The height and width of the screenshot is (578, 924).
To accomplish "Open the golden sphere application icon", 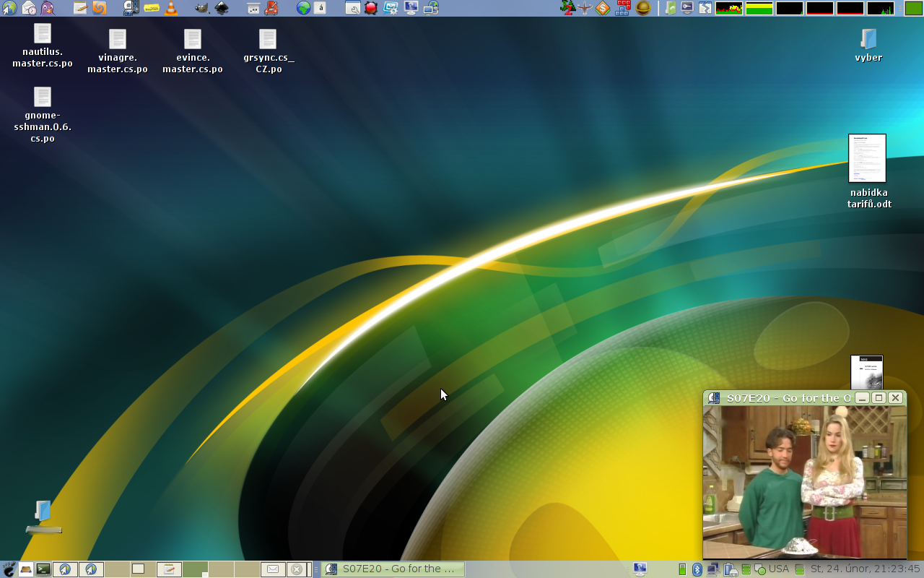I will click(x=643, y=8).
